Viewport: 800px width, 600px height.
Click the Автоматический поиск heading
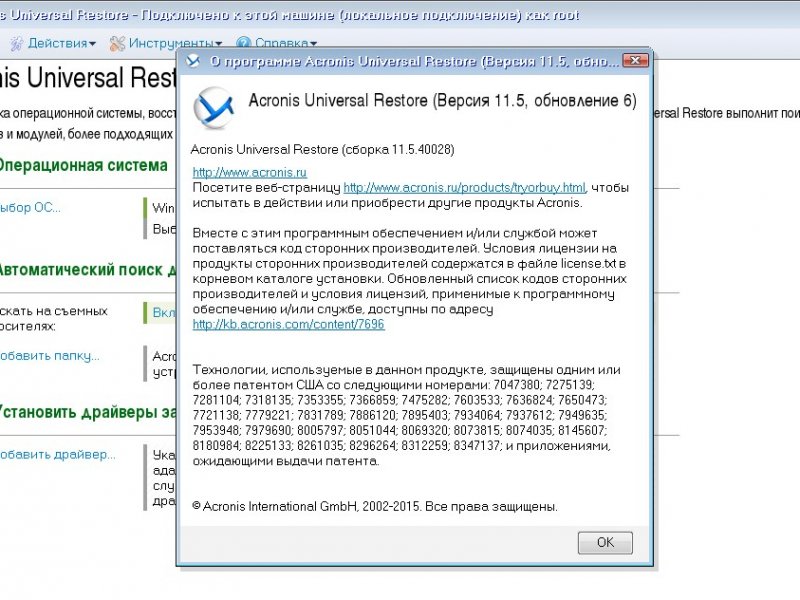tap(88, 269)
